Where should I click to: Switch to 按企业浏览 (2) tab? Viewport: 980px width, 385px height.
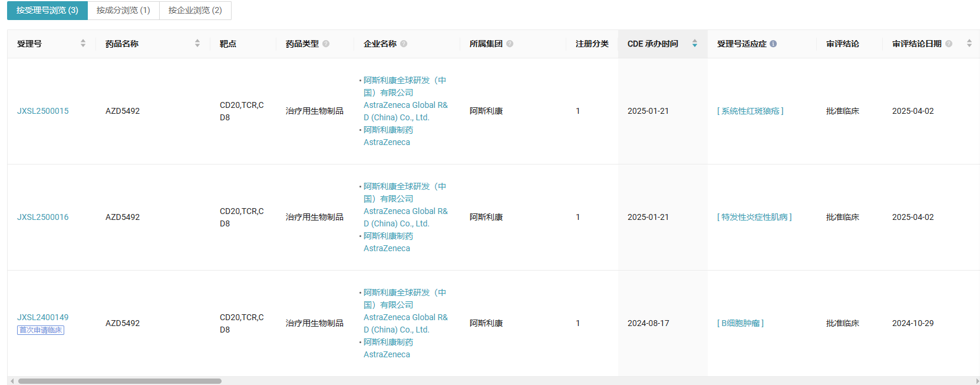point(195,11)
